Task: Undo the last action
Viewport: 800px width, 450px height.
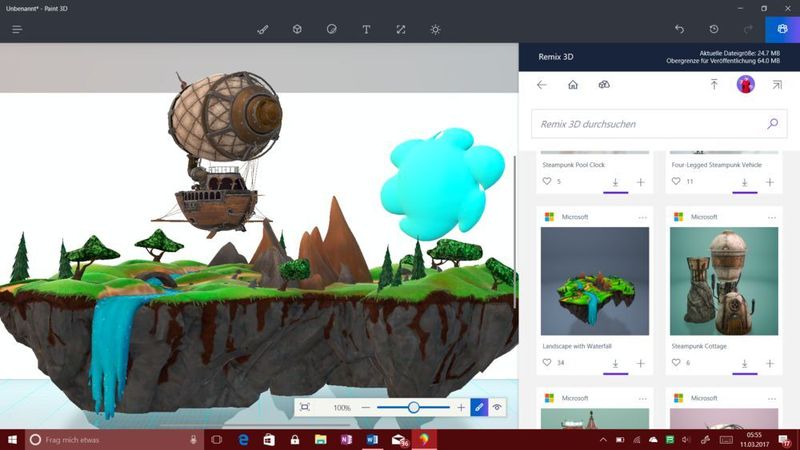Action: tap(679, 29)
